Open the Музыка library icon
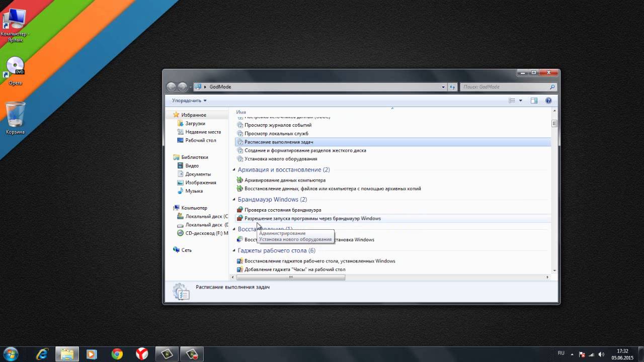Viewport: 644px width, 362px height. pos(181,191)
